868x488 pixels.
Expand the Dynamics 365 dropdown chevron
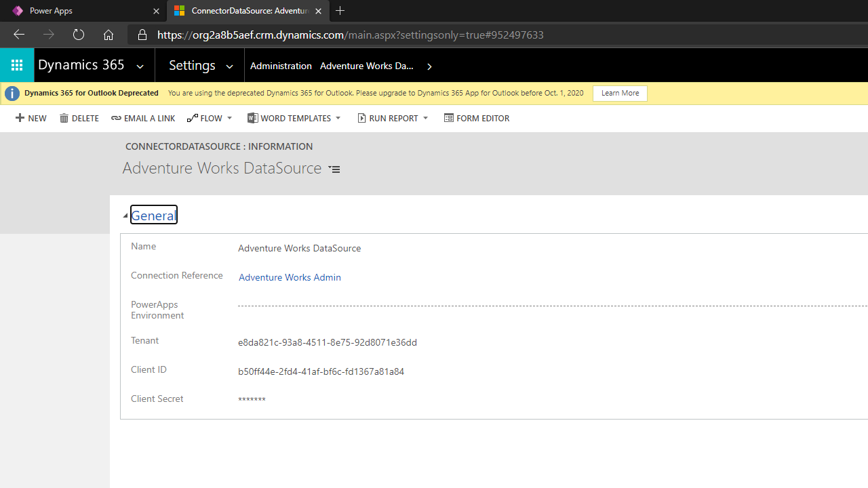pyautogui.click(x=140, y=66)
